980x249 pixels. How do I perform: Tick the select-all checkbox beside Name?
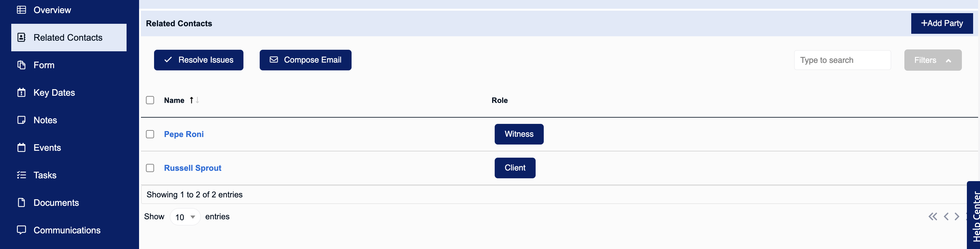point(150,100)
